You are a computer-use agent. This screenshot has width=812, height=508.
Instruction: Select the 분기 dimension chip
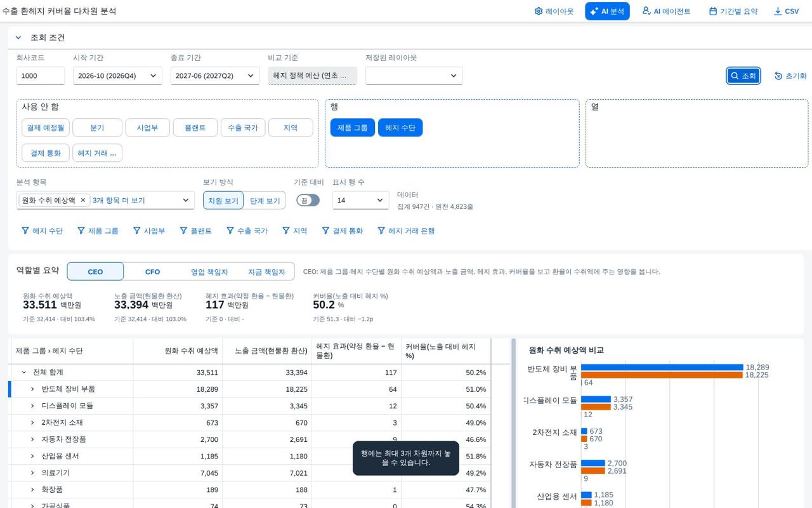[97, 128]
